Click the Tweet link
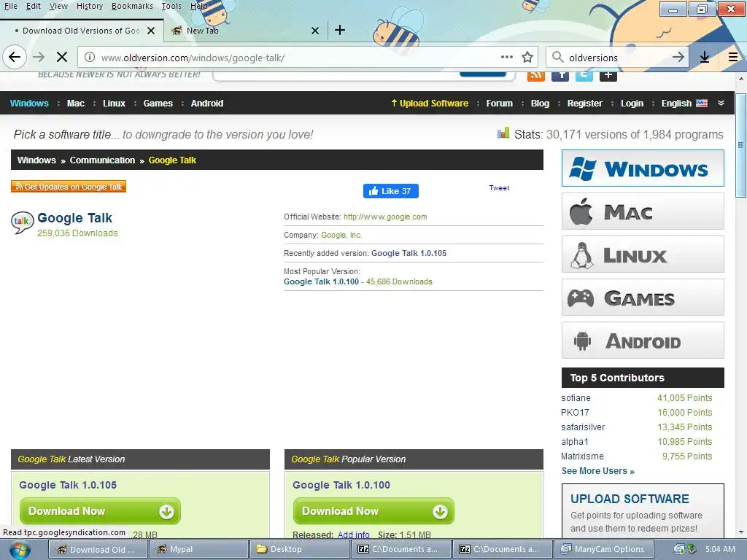The width and height of the screenshot is (747, 560). [499, 188]
